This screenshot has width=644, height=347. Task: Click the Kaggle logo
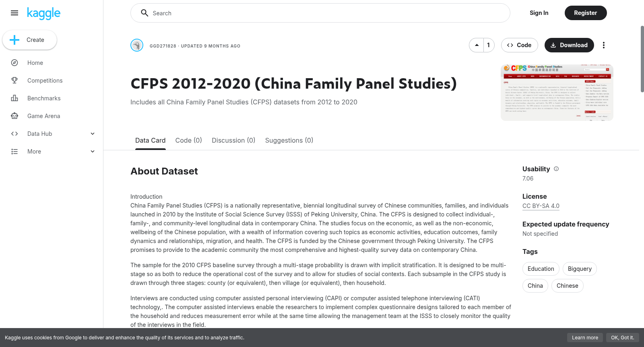click(44, 13)
